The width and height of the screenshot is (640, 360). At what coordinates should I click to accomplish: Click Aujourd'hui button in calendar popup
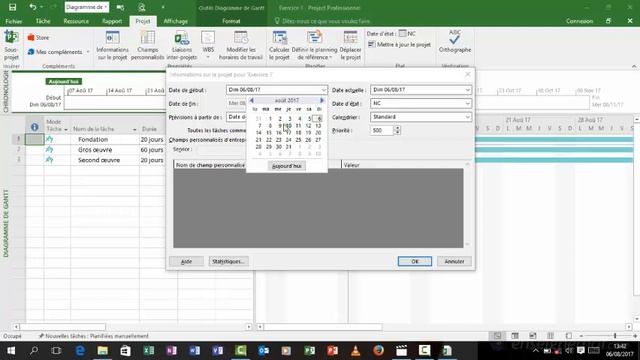click(x=287, y=166)
